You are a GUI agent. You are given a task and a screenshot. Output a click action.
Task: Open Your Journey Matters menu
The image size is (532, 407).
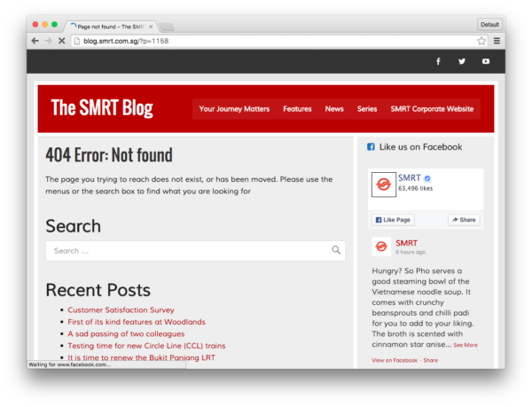tap(234, 109)
